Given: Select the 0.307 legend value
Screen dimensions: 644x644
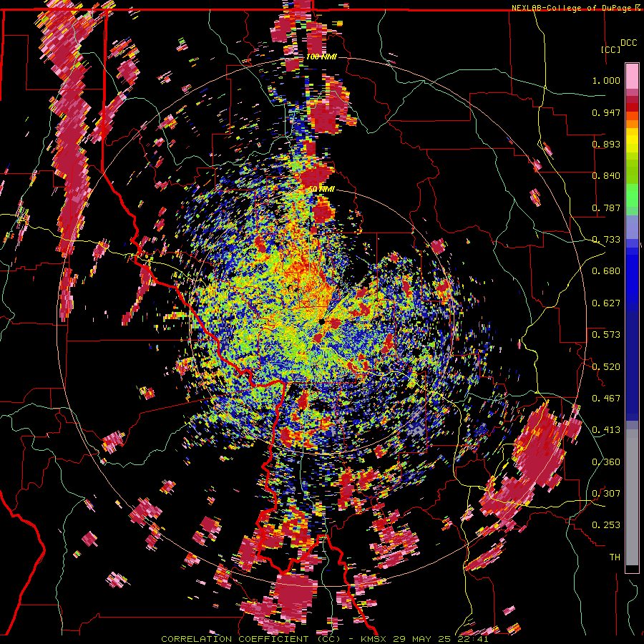Looking at the screenshot, I should 606,494.
